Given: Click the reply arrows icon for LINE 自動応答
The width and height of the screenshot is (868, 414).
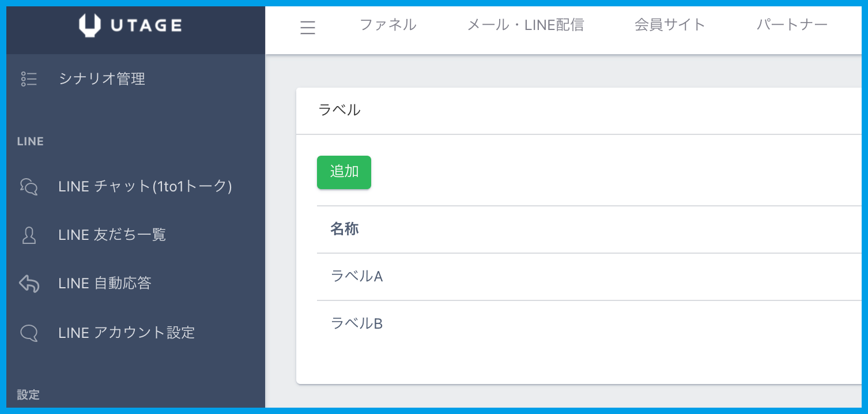Looking at the screenshot, I should click(x=29, y=284).
